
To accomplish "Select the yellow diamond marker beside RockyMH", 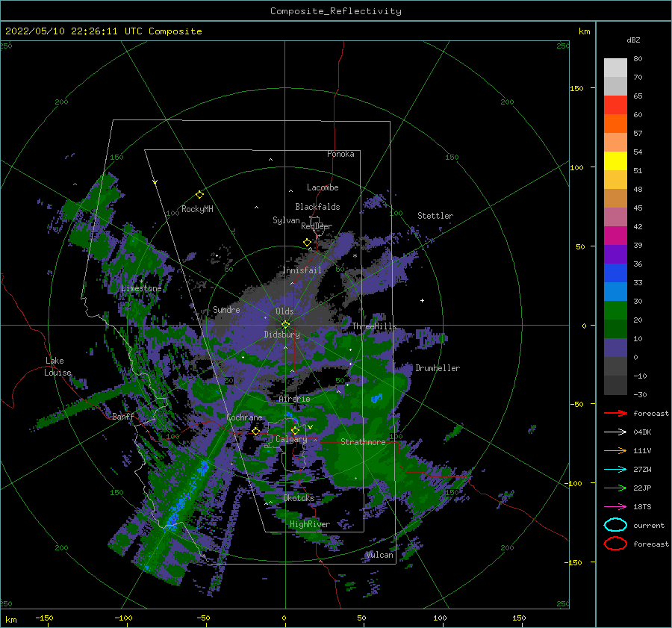I will (199, 195).
